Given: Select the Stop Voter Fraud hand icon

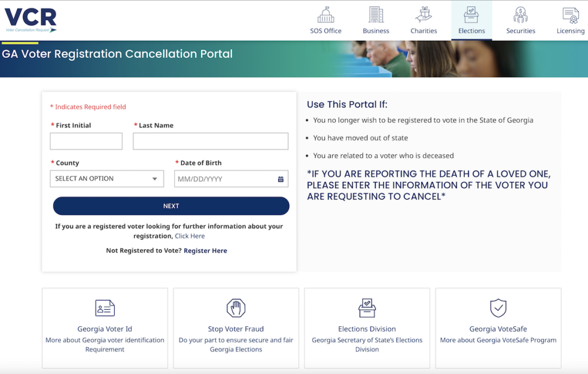Looking at the screenshot, I should tap(235, 307).
